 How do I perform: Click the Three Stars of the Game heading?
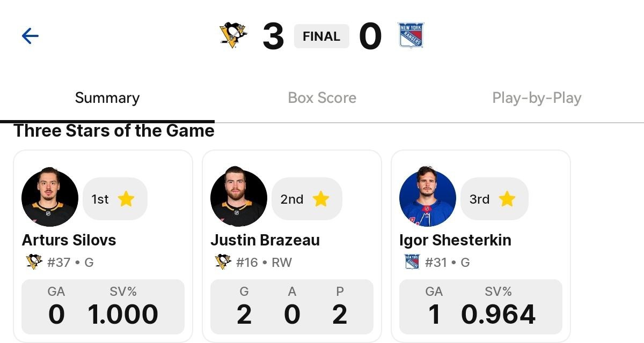(114, 130)
